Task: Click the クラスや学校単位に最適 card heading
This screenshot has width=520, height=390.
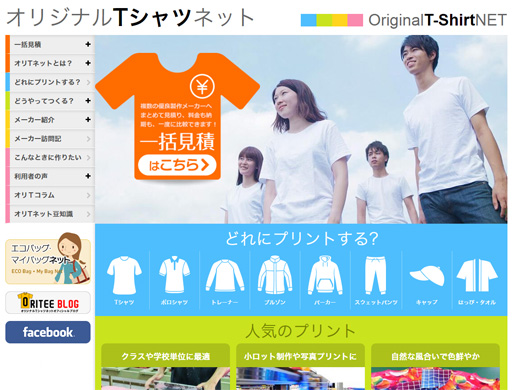Action: [166, 356]
